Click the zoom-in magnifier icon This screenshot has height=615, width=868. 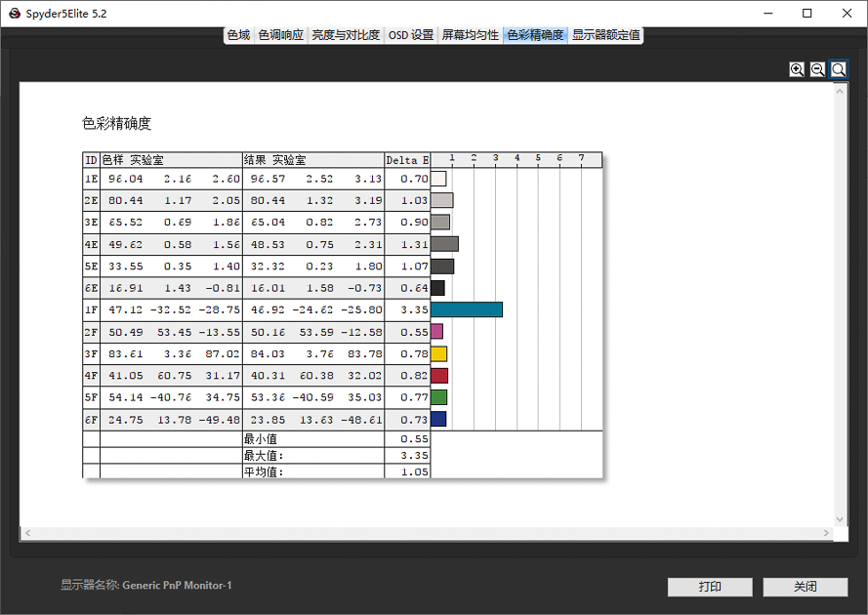pos(798,69)
